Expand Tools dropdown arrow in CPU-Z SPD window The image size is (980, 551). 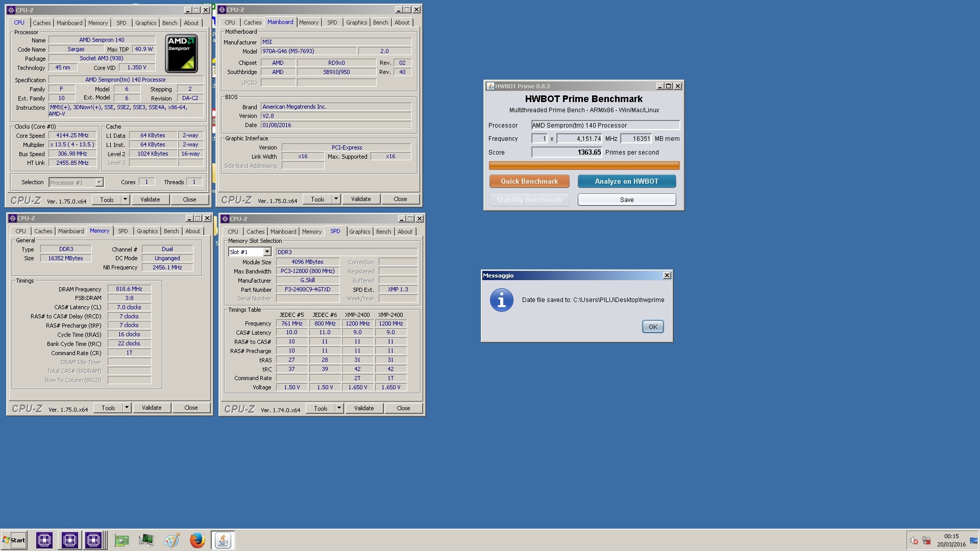pos(339,408)
